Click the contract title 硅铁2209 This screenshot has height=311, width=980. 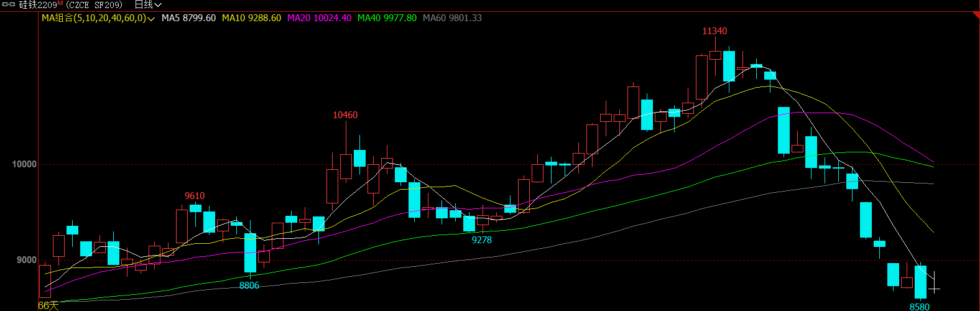[x=38, y=5]
